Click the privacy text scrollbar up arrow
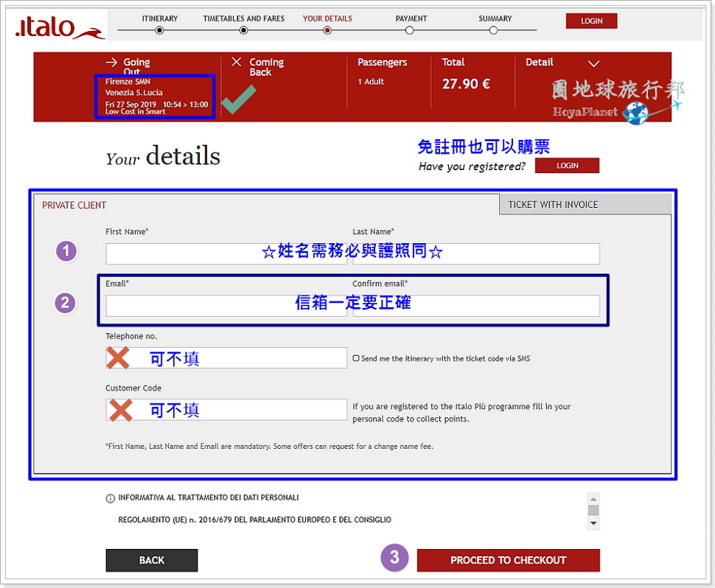The height and width of the screenshot is (588, 715). coord(593,498)
